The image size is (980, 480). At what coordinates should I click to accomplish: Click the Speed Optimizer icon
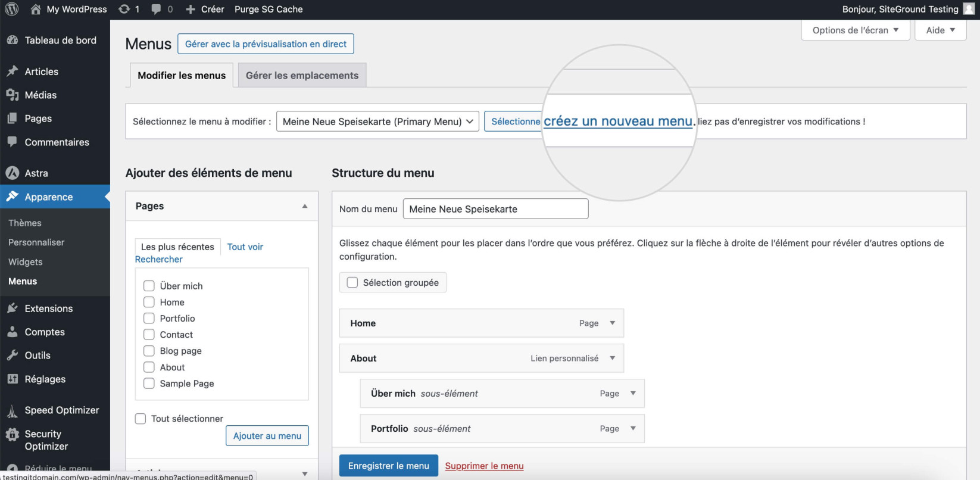[12, 410]
